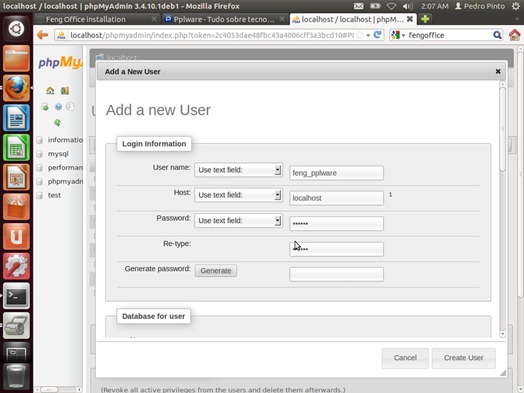The image size is (524, 393).
Task: Bookmark page with star icon
Action: coord(360,35)
